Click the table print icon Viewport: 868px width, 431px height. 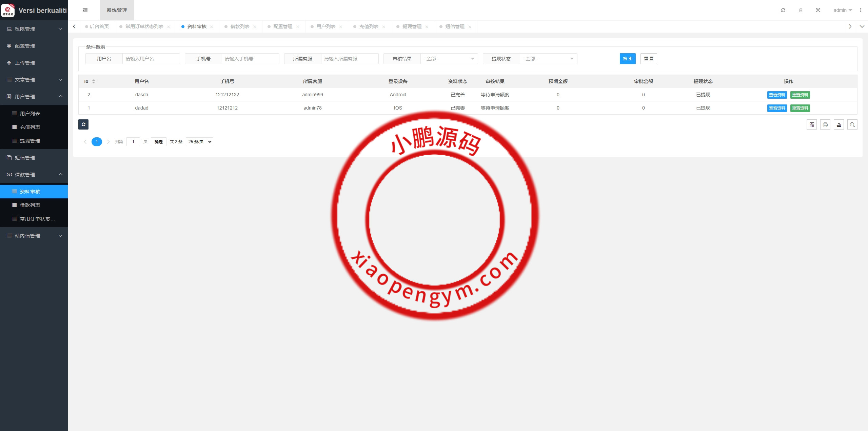pos(825,125)
